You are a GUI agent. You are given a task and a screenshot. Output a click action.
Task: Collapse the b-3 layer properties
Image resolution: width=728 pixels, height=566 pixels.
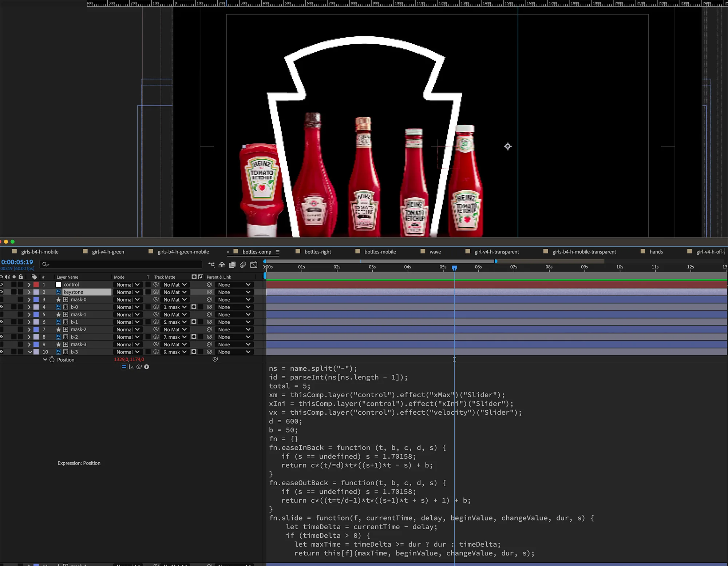pos(30,352)
